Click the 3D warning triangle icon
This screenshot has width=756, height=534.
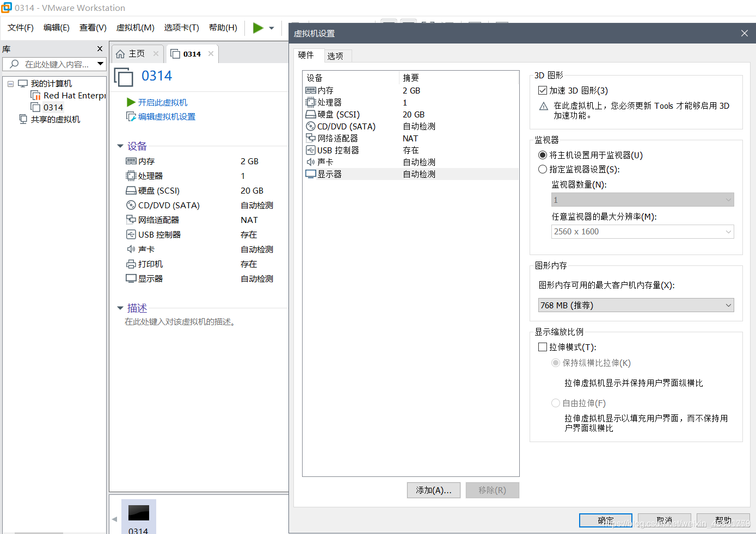click(x=544, y=106)
